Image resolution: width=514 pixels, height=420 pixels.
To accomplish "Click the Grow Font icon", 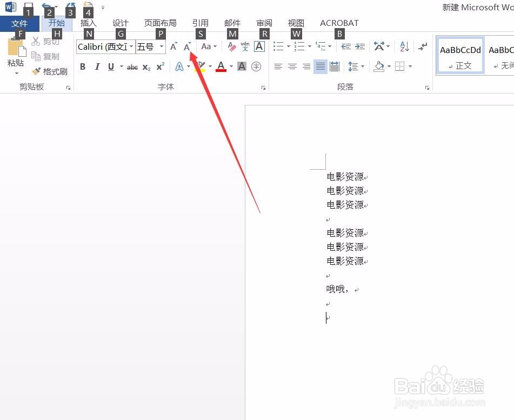I will (173, 46).
